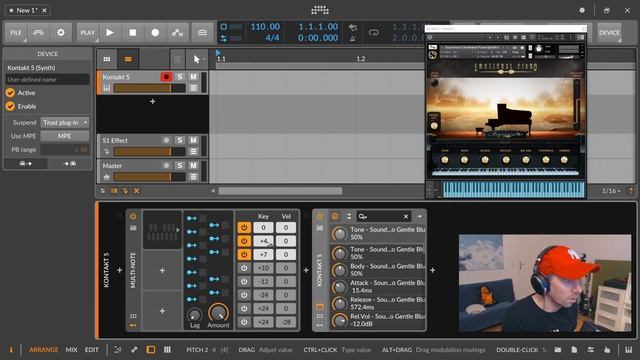Image resolution: width=640 pixels, height=360 pixels.
Task: Solo the Master track
Action: point(180,165)
